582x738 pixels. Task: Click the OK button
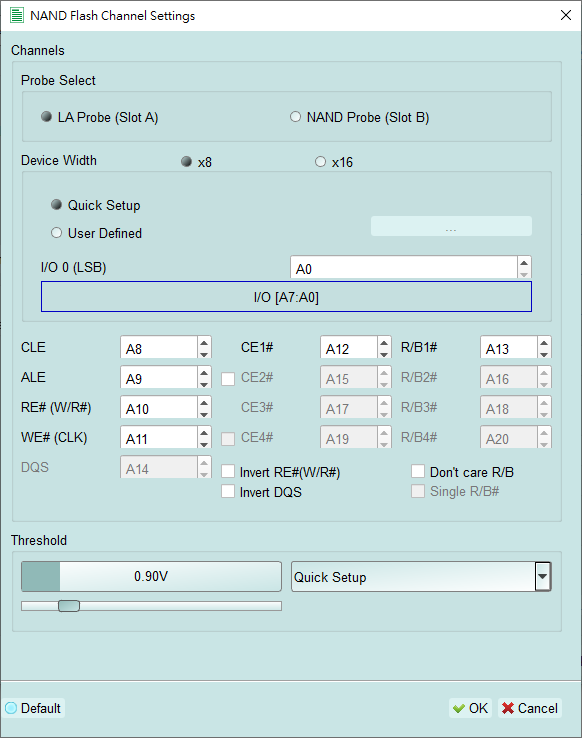point(470,708)
